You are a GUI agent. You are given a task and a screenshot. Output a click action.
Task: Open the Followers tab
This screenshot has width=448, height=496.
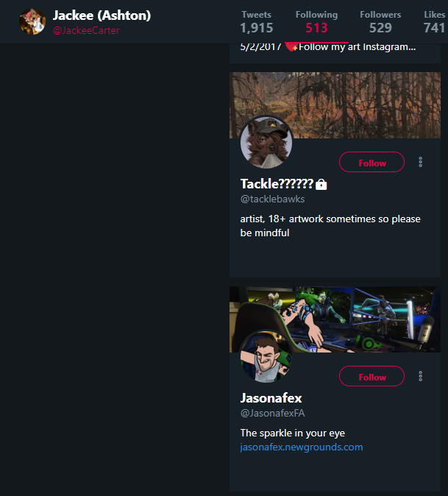click(380, 22)
